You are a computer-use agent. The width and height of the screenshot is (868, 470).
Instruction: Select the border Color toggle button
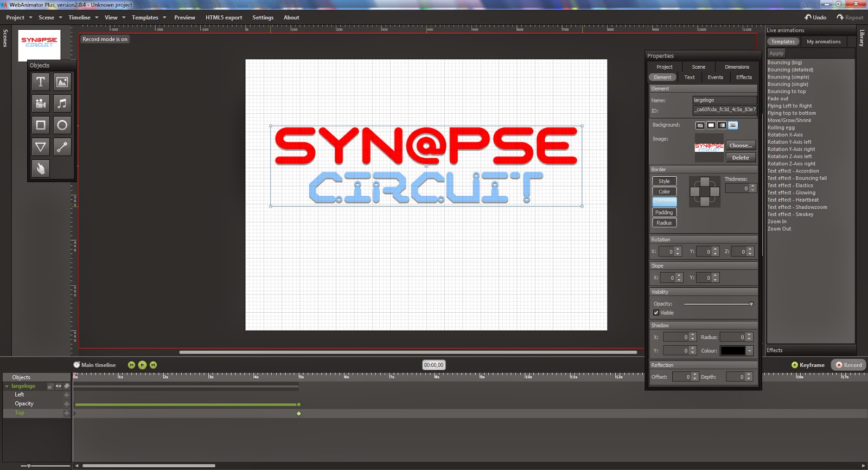coord(664,191)
